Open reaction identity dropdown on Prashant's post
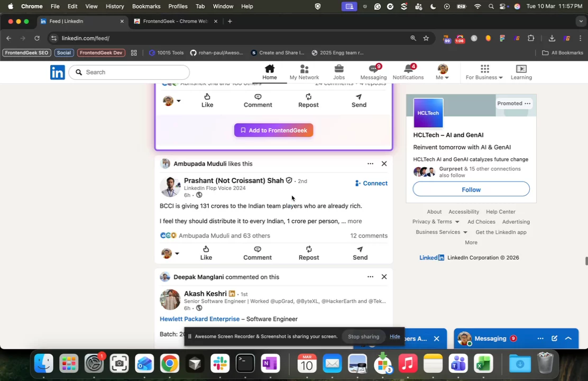 click(170, 253)
